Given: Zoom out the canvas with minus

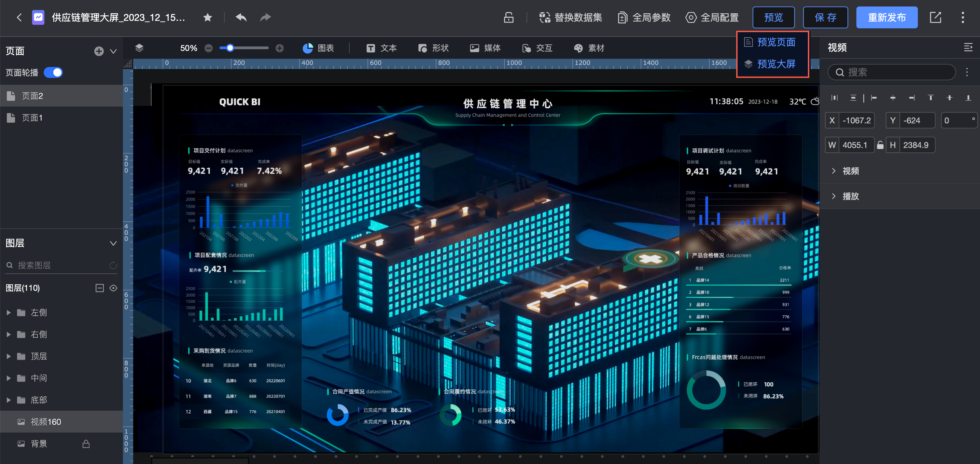Looking at the screenshot, I should pyautogui.click(x=209, y=48).
